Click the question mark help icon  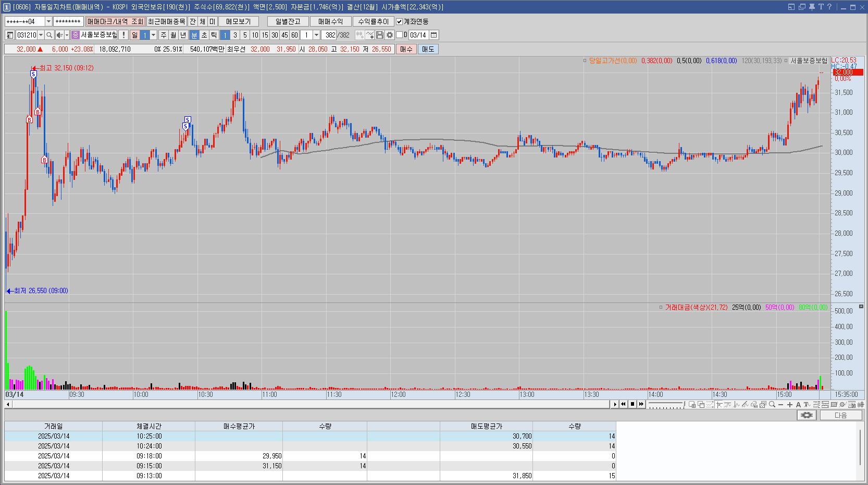tap(829, 7)
